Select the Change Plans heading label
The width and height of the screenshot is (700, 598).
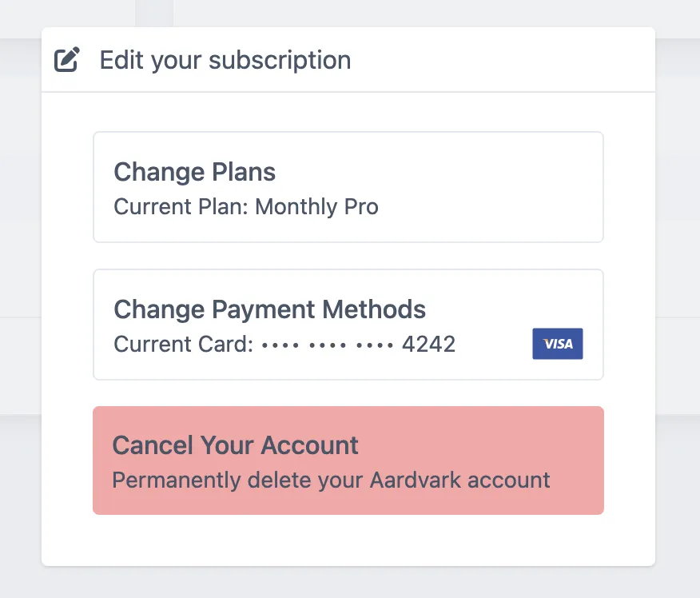(194, 171)
